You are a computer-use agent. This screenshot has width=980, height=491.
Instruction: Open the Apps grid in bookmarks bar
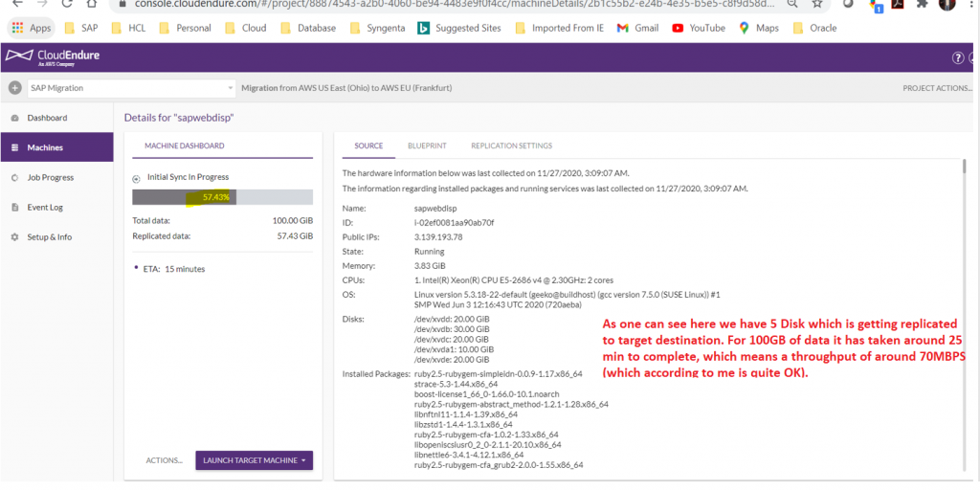[32, 28]
